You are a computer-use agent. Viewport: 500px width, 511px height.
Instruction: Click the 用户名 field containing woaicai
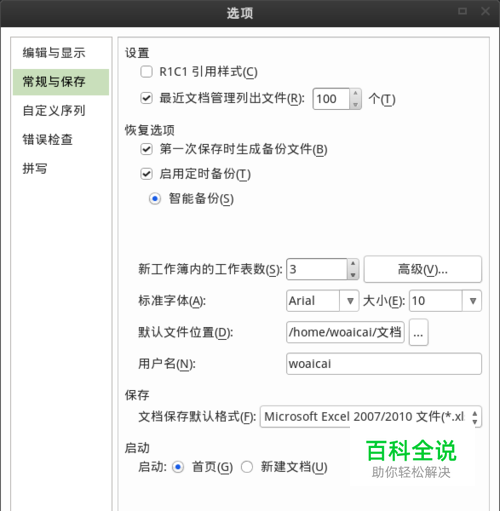click(384, 364)
